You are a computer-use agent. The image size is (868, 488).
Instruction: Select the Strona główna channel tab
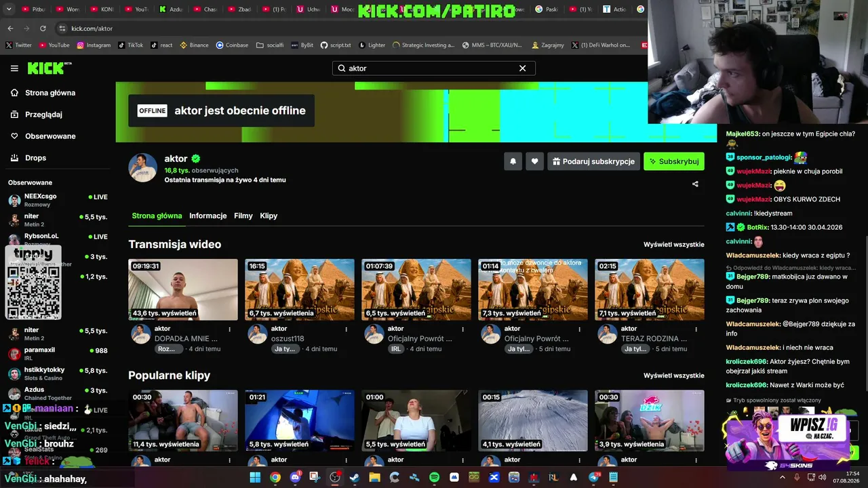[157, 216]
